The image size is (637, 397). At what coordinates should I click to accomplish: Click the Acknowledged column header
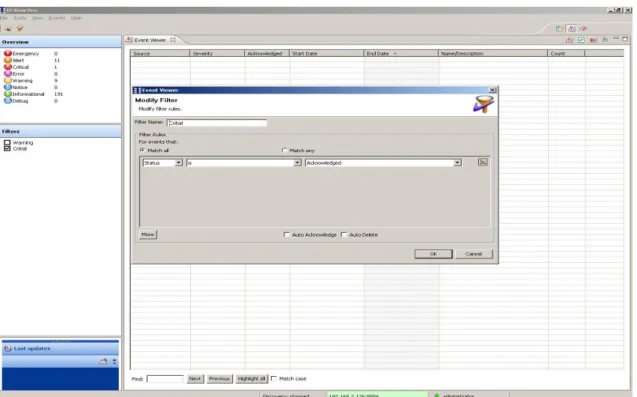(267, 53)
